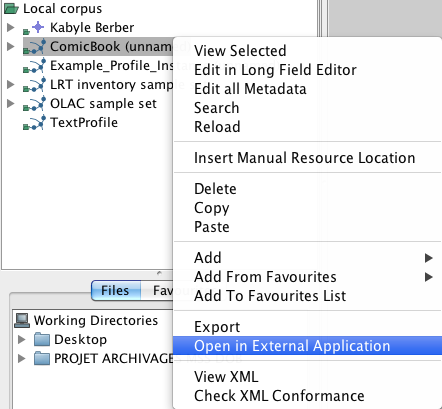This screenshot has height=409, width=442.
Task: Click the Working Directories computer icon
Action: point(22,320)
